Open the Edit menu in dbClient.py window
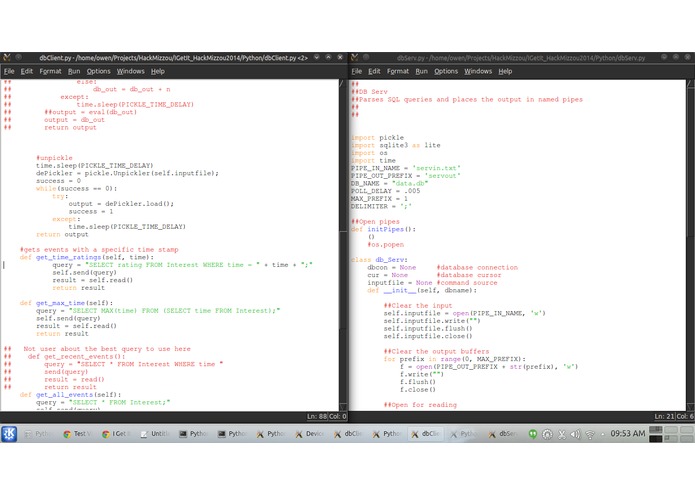 pos(27,71)
